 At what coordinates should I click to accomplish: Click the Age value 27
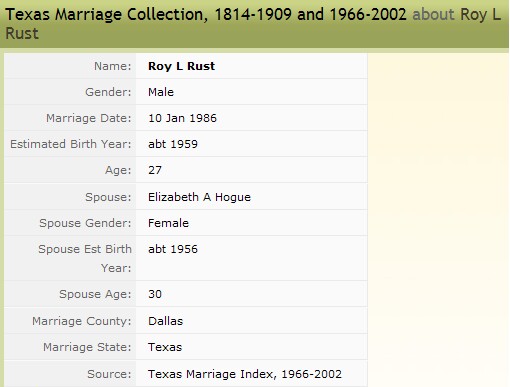click(x=155, y=170)
